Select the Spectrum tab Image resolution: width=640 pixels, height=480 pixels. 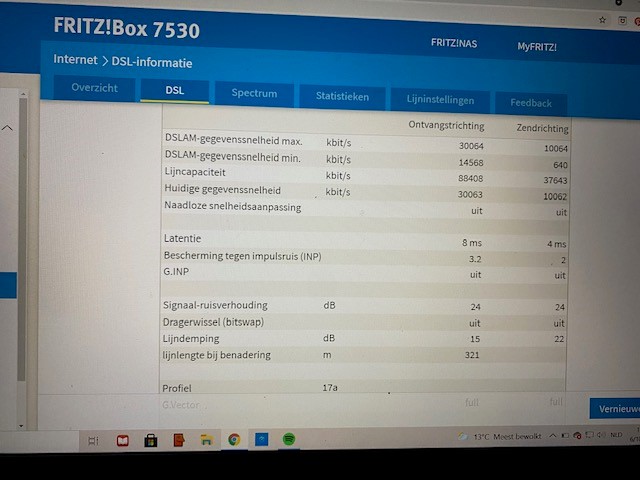point(254,93)
